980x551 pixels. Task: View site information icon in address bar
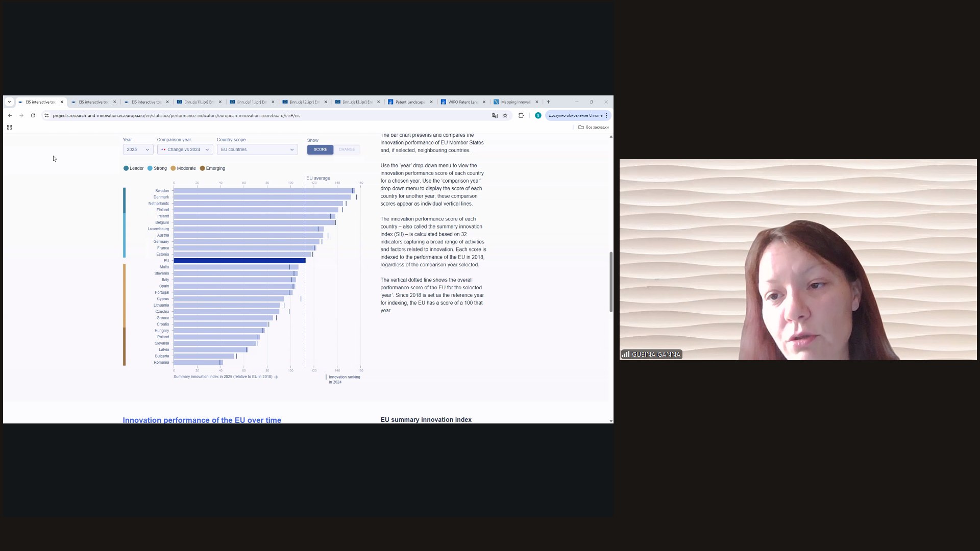46,115
